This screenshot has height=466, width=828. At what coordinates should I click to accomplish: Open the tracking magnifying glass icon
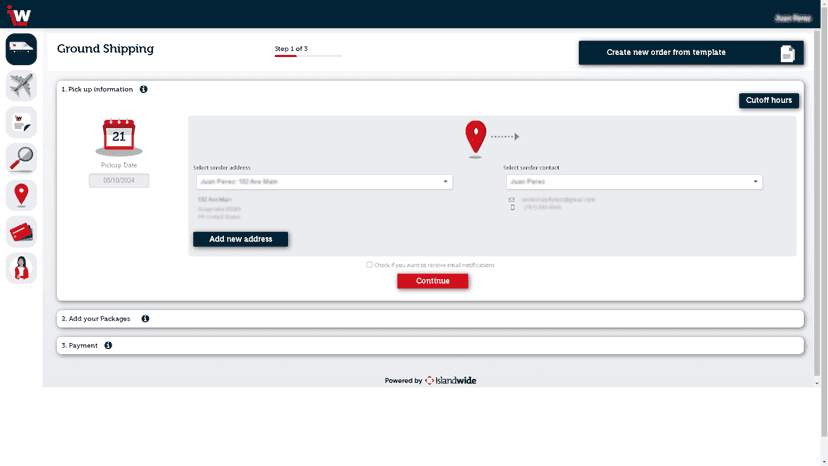point(21,159)
